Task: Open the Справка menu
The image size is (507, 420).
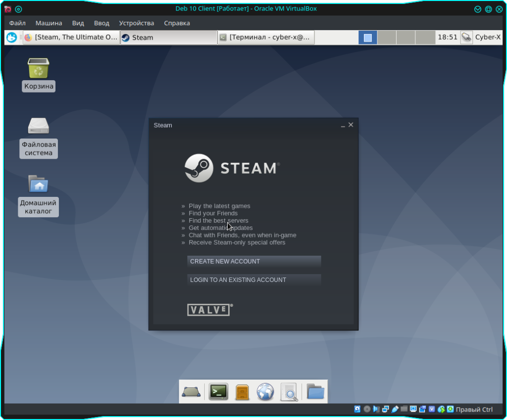Action: click(x=177, y=23)
